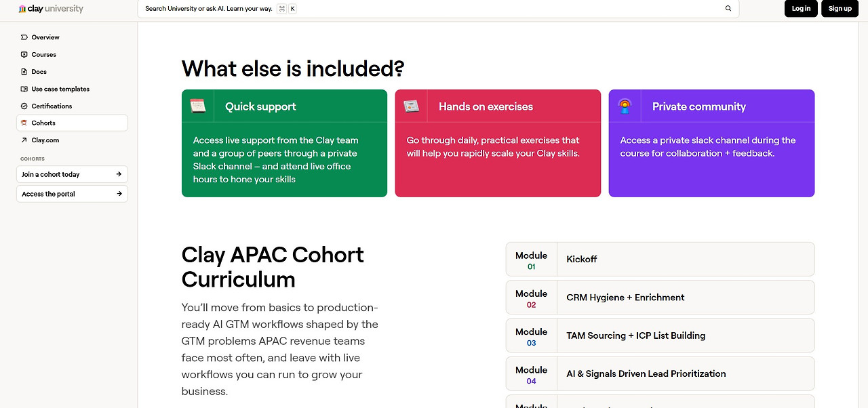This screenshot has width=868, height=408.
Task: Click the Docs page icon
Action: (x=24, y=72)
